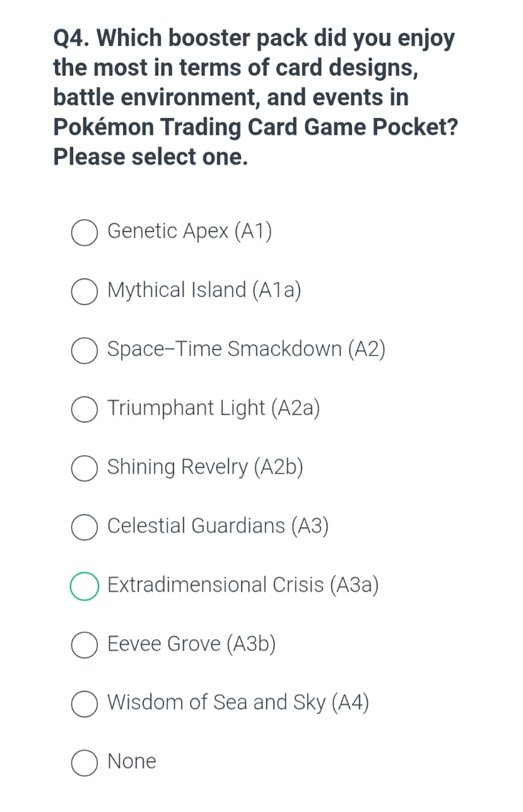Pick the Triumphant Light (A2a) radio button
Viewport: 523px width, 812px height.
click(84, 410)
